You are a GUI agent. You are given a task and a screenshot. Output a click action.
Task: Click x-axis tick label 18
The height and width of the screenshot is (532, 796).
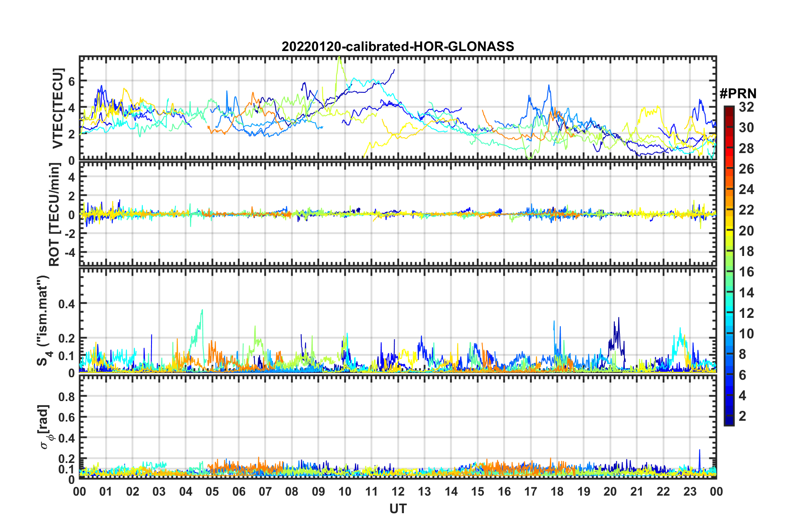[557, 491]
